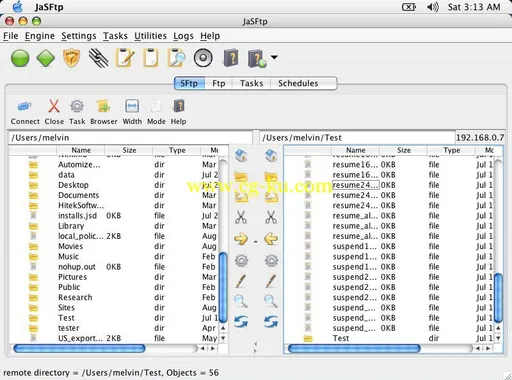The height and width of the screenshot is (380, 512).
Task: Switch to the Ftp tab
Action: coord(219,83)
